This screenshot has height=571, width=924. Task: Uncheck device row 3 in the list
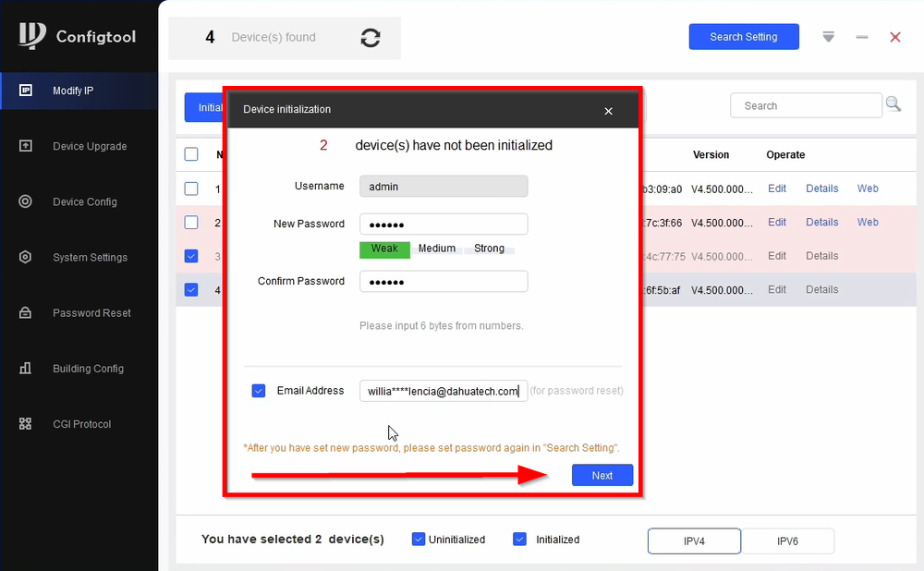coord(190,256)
